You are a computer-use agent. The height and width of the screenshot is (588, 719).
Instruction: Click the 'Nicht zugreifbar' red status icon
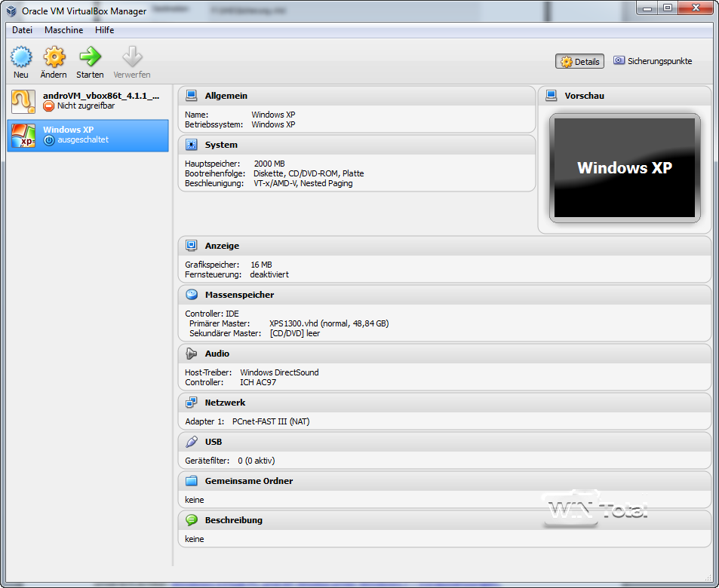[48, 106]
